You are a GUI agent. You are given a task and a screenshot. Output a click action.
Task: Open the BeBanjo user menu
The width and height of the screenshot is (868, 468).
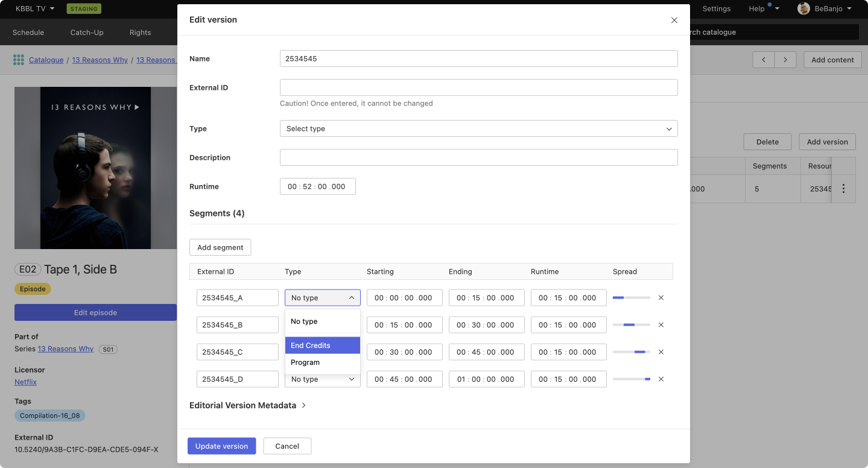(832, 8)
